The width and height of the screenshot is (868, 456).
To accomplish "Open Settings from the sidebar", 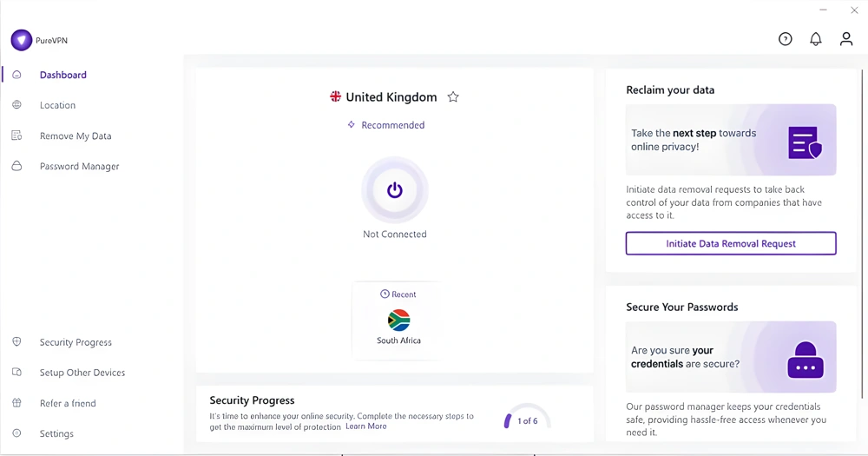I will [x=56, y=433].
